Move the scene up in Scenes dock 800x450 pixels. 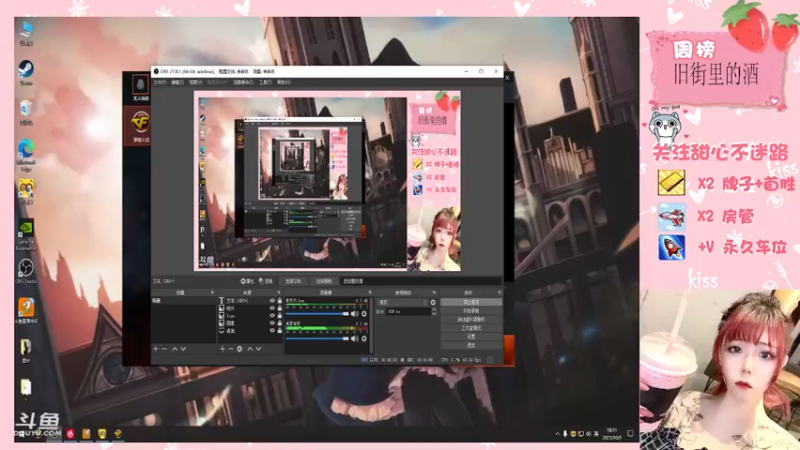coord(174,349)
